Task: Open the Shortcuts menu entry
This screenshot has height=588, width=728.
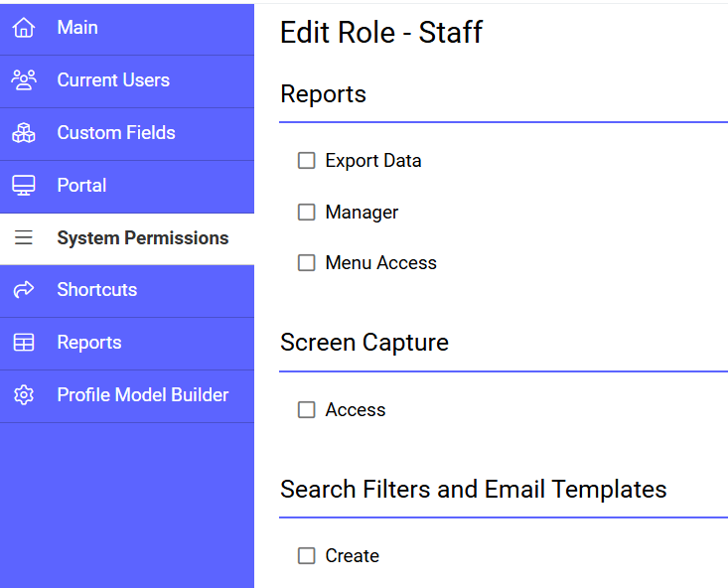Action: tap(127, 291)
